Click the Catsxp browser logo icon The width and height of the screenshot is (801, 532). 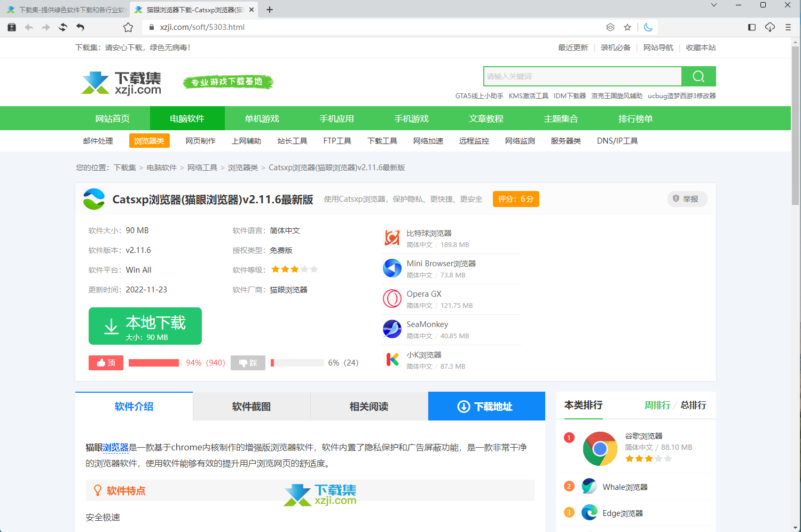point(94,199)
